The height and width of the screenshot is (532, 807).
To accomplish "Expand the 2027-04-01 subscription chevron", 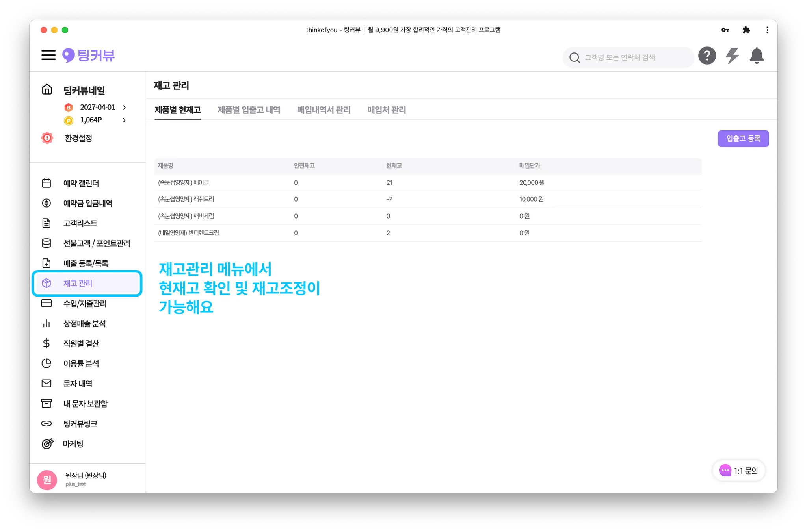I will tap(125, 108).
